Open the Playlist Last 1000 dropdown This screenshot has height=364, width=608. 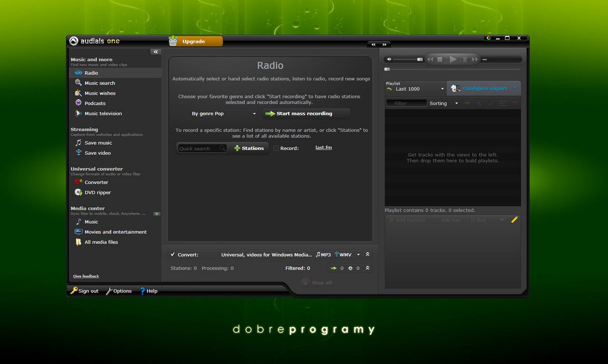(x=415, y=89)
